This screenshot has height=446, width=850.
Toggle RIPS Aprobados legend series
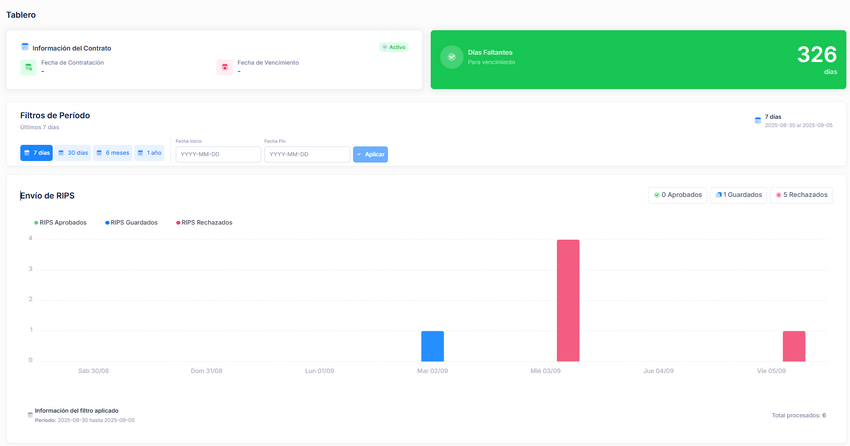coord(61,222)
